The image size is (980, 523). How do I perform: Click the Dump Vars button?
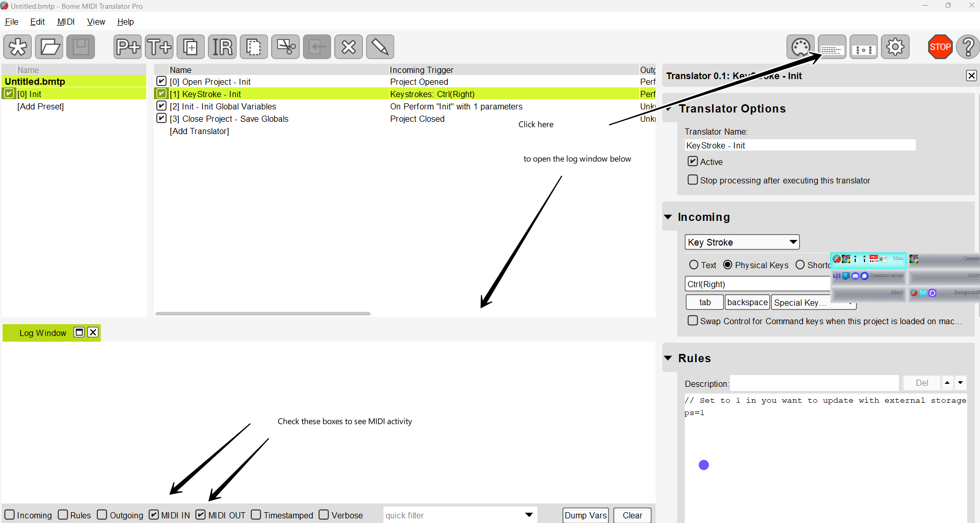[586, 515]
